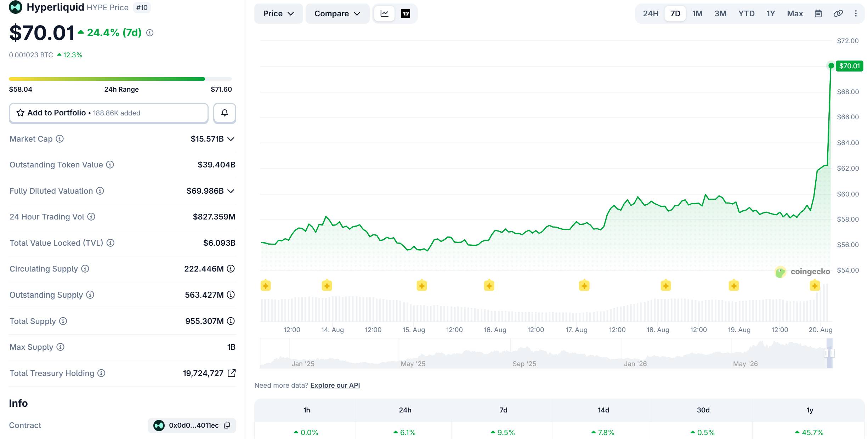Select the Max time range
Screen dimensions: 868x439
(795, 13)
